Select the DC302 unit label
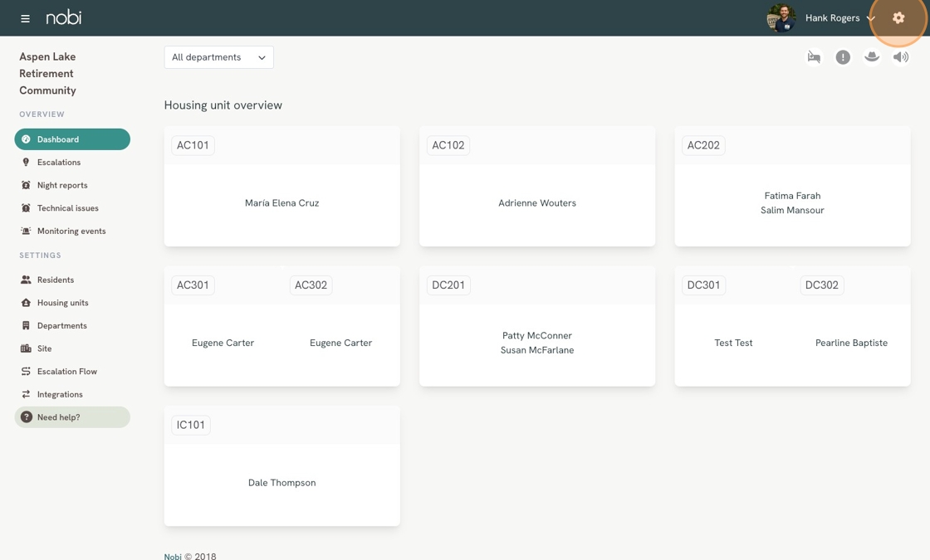Viewport: 930px width, 560px height. click(821, 285)
